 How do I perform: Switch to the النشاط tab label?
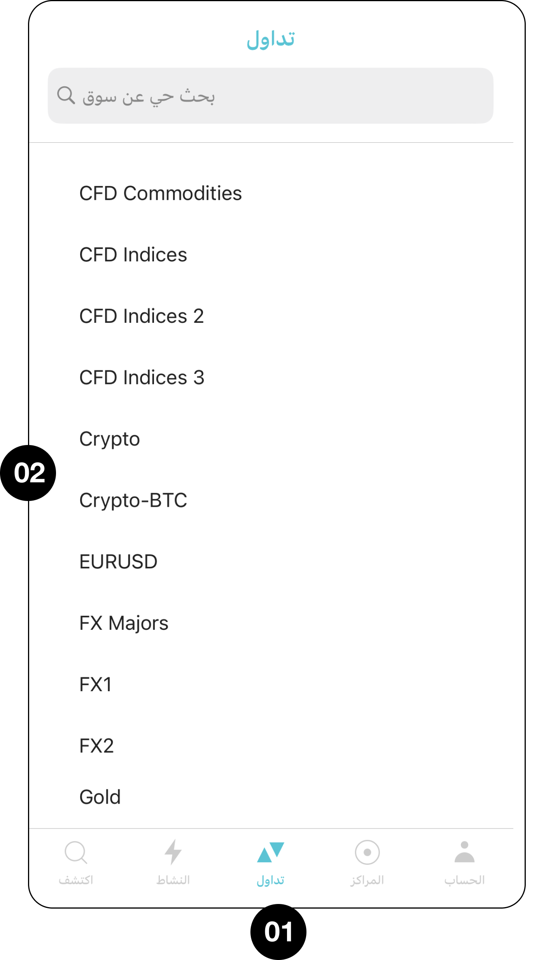pos(173,880)
